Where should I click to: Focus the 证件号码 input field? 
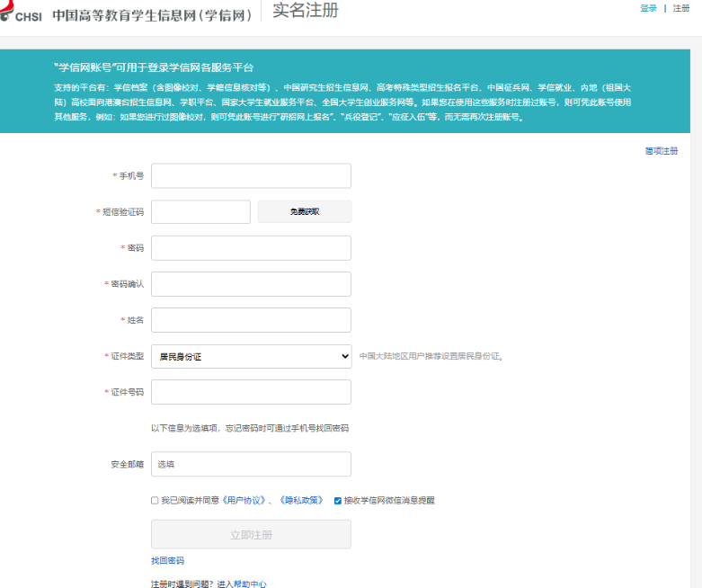[x=251, y=392]
